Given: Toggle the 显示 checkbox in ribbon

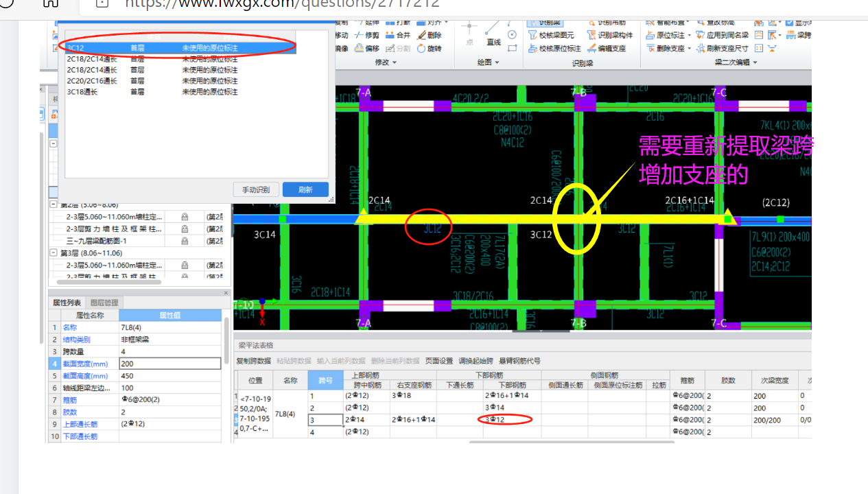Looking at the screenshot, I should pos(790,23).
